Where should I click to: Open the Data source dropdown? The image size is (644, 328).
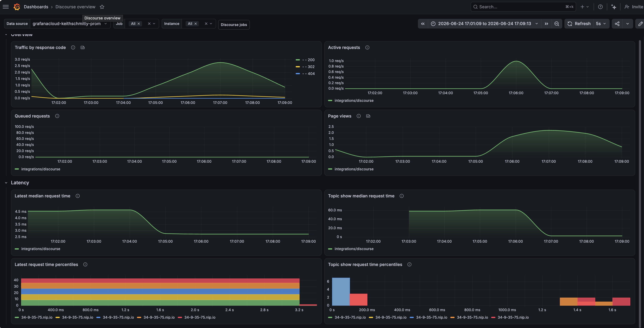pyautogui.click(x=70, y=24)
